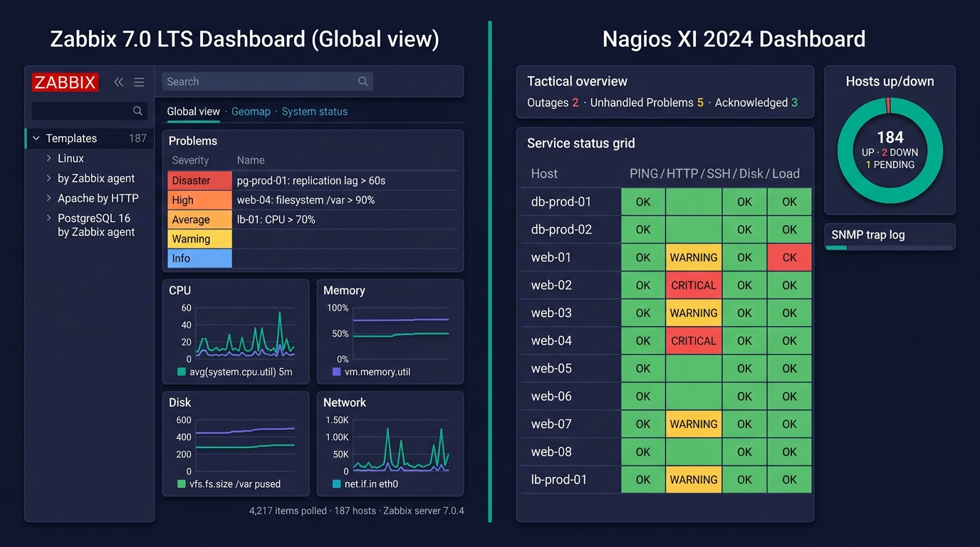Expand PostgreSQL 16 by Zabbix agent
This screenshot has width=980, height=547.
(x=48, y=218)
